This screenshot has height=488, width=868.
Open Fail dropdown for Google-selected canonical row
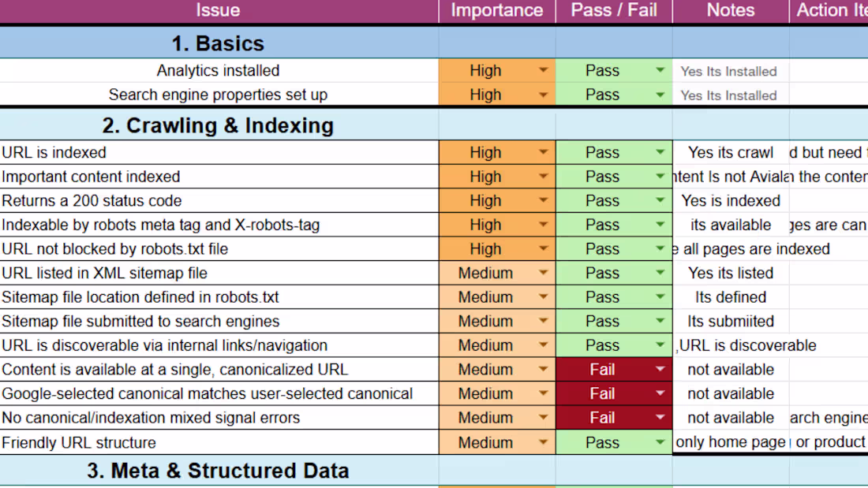[660, 393]
